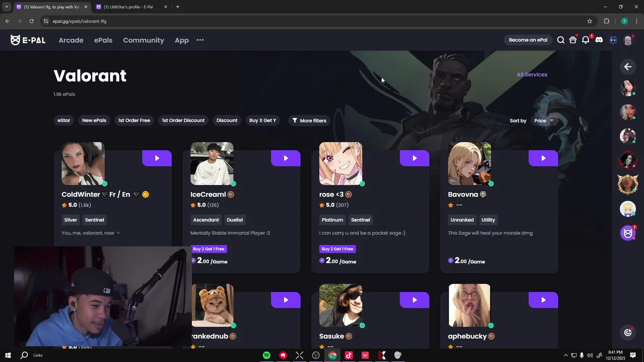This screenshot has width=644, height=362.
Task: Click the Unranked tag on Bavovna
Action: click(462, 220)
